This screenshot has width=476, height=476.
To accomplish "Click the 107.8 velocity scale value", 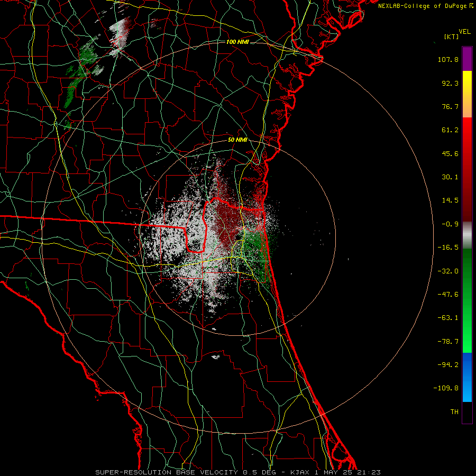I will point(448,59).
